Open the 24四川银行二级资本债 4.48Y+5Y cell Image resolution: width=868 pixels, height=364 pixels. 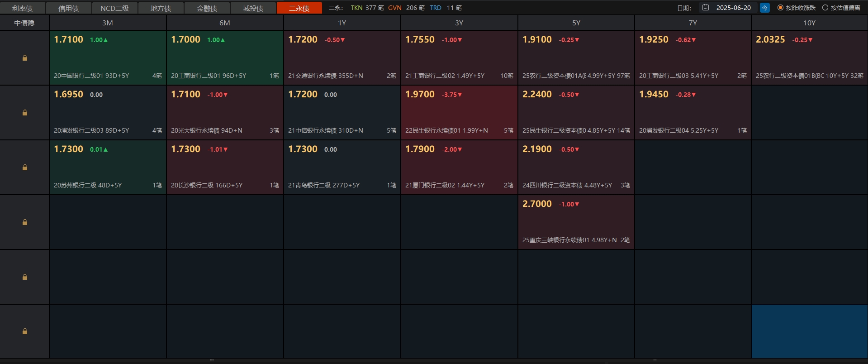pyautogui.click(x=576, y=168)
